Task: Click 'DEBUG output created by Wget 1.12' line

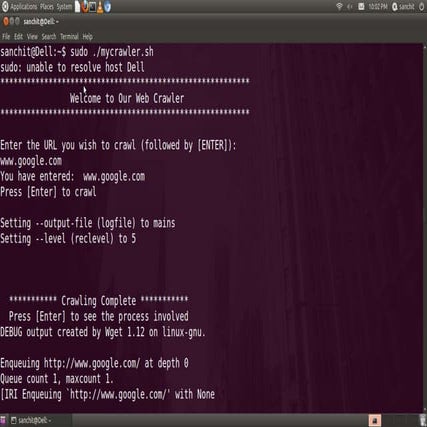Action: point(103,332)
